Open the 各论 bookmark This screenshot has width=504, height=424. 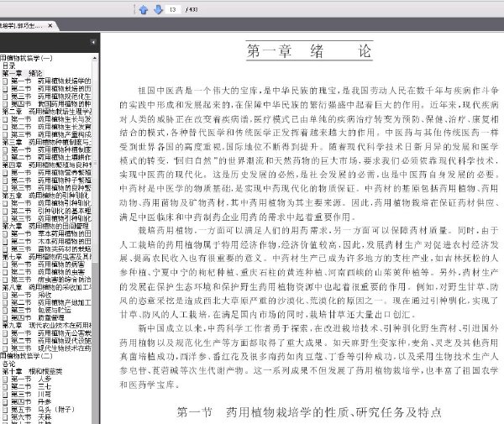[8, 364]
